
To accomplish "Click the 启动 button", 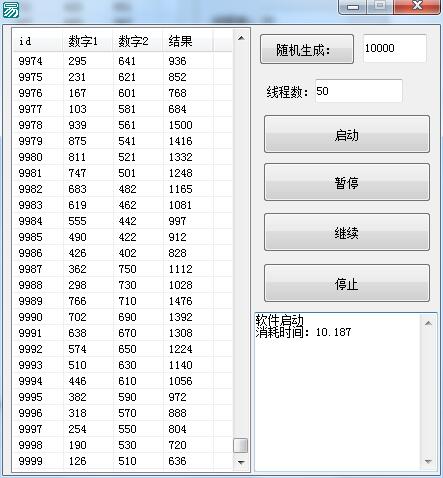I will (347, 134).
